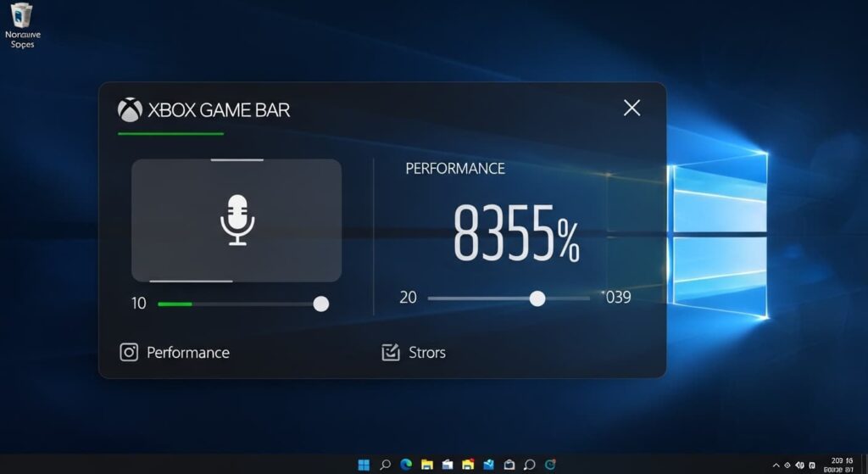Image resolution: width=868 pixels, height=474 pixels.
Task: Click the 039 maximum value label
Action: [618, 298]
